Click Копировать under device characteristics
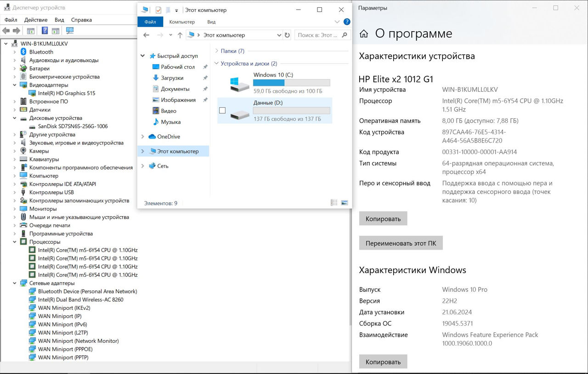This screenshot has width=588, height=374. coord(383,219)
